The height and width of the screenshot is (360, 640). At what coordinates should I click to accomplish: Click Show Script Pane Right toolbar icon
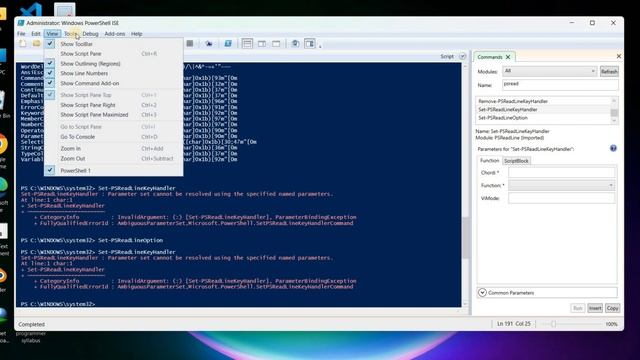[x=262, y=44]
